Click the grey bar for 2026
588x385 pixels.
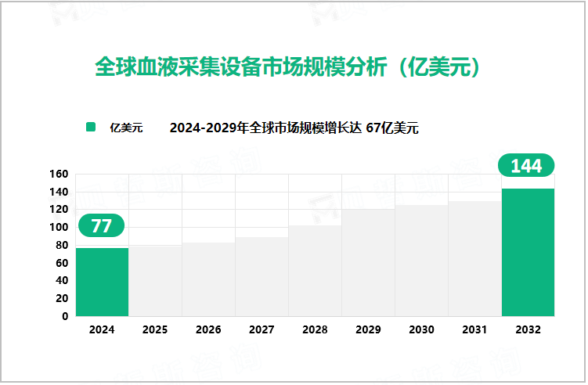[208, 279]
